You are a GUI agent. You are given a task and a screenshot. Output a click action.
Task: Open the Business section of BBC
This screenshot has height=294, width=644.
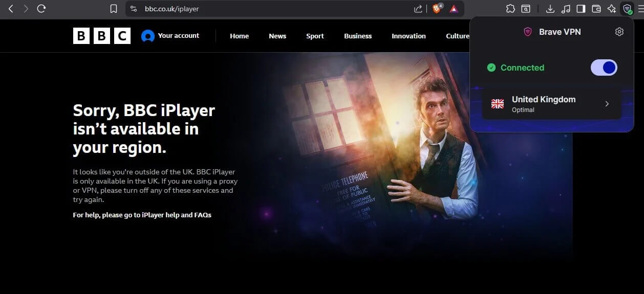pos(358,36)
